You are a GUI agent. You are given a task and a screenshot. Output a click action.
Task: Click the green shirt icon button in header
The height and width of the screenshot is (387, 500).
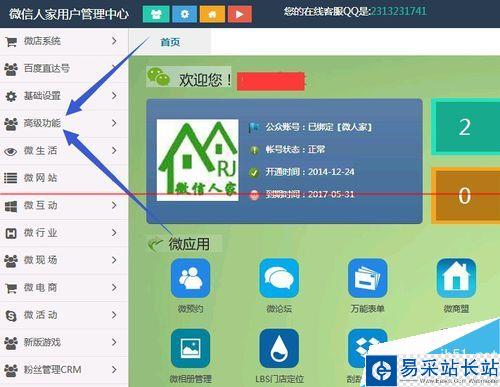(156, 14)
